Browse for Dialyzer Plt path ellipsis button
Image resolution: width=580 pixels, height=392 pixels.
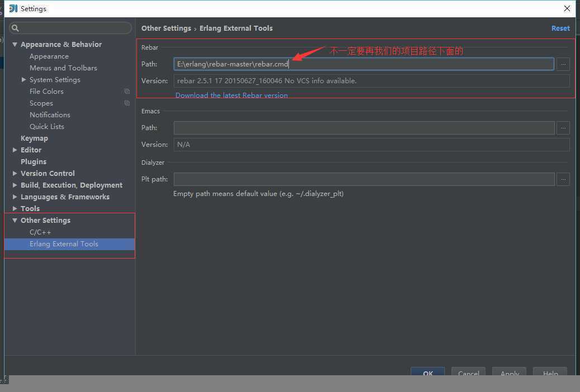[x=563, y=179]
